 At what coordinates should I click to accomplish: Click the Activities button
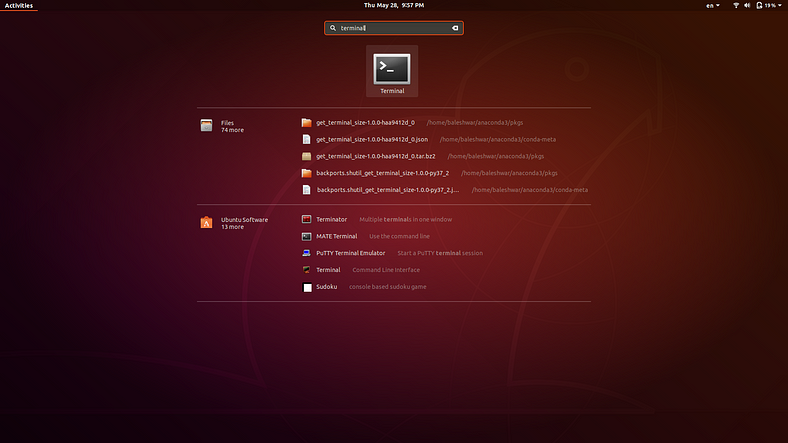coord(19,6)
